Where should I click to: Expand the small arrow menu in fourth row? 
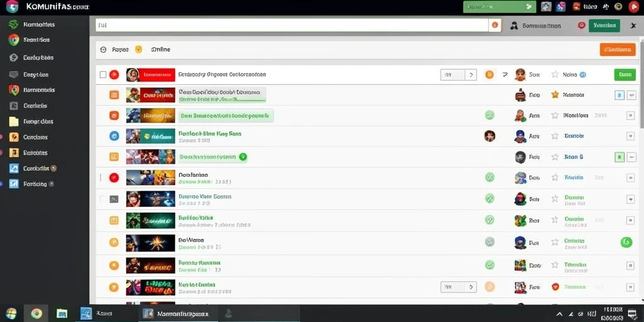point(630,136)
